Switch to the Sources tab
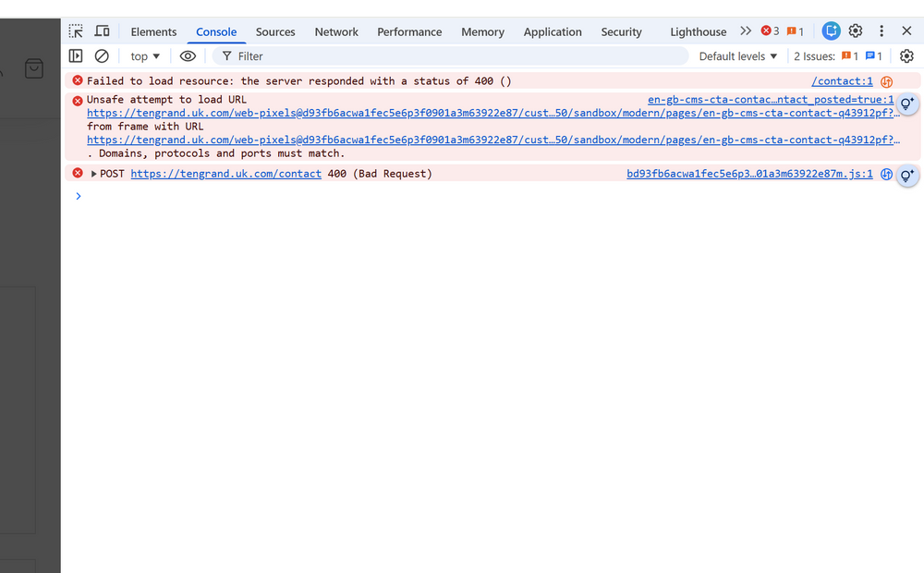This screenshot has width=924, height=573. click(275, 31)
